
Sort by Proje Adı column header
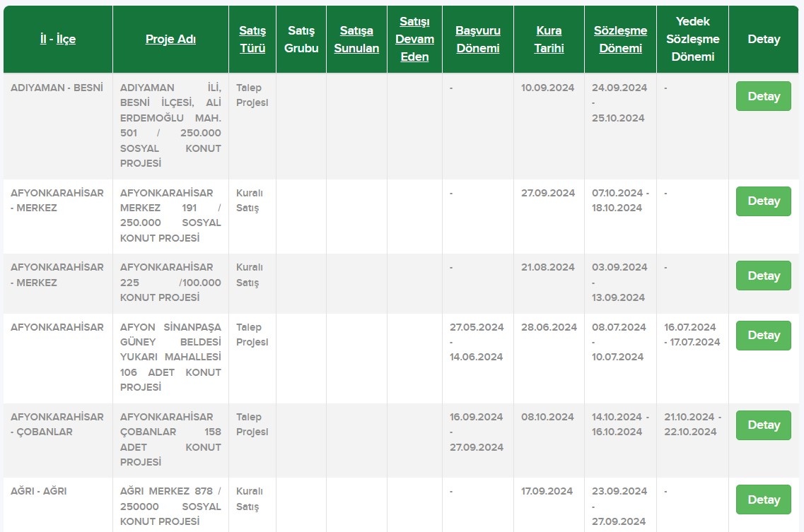pyautogui.click(x=170, y=40)
